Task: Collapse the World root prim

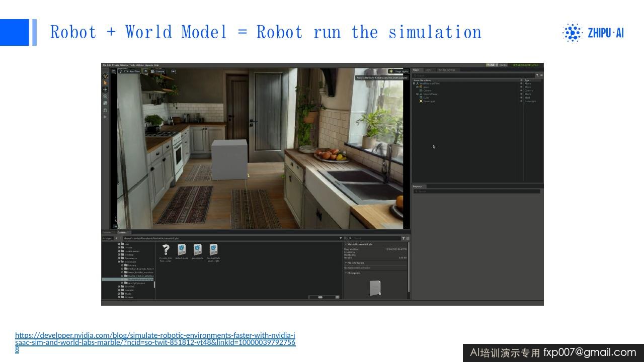Action: click(x=414, y=83)
